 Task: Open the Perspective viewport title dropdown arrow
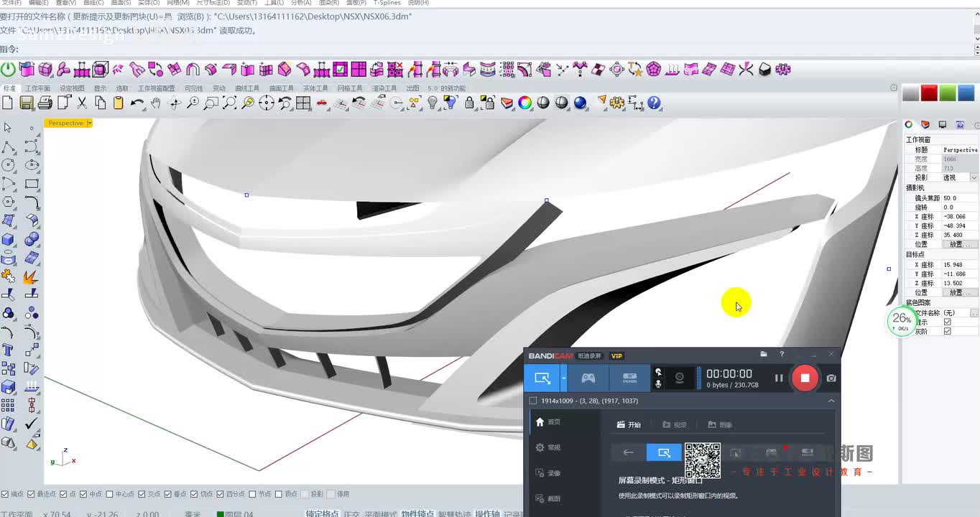point(89,124)
